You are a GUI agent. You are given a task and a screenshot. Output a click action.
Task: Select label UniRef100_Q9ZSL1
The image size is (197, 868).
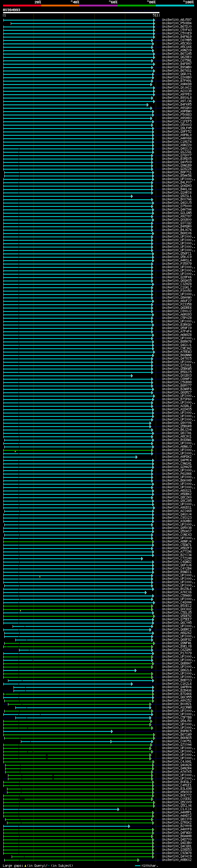coord(177,196)
